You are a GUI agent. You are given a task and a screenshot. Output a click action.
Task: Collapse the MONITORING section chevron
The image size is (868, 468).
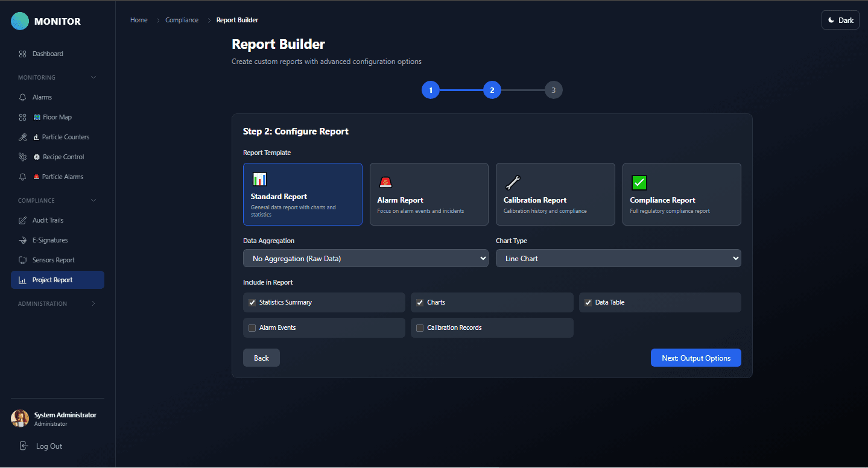pos(93,77)
